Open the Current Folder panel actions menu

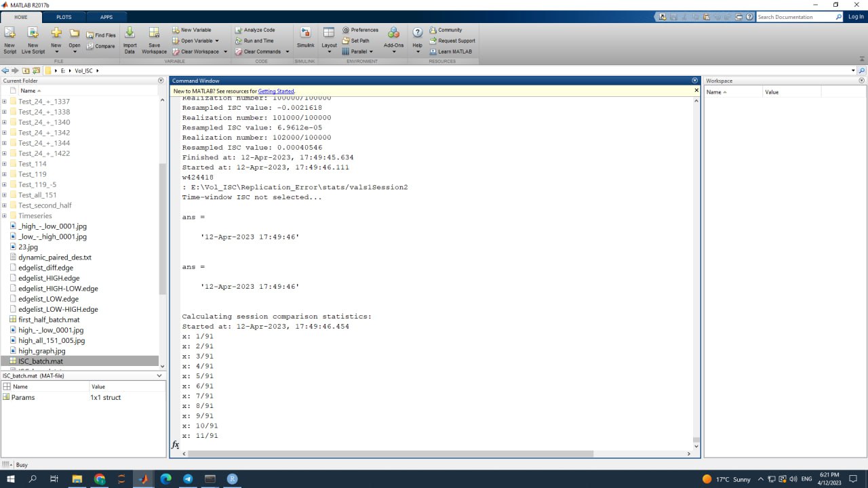(161, 81)
